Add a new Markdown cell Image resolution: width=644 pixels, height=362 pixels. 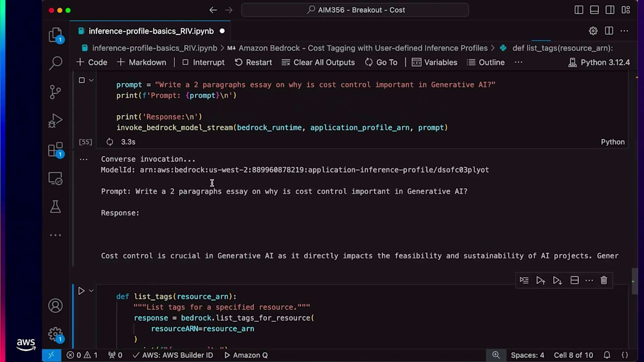coord(142,62)
